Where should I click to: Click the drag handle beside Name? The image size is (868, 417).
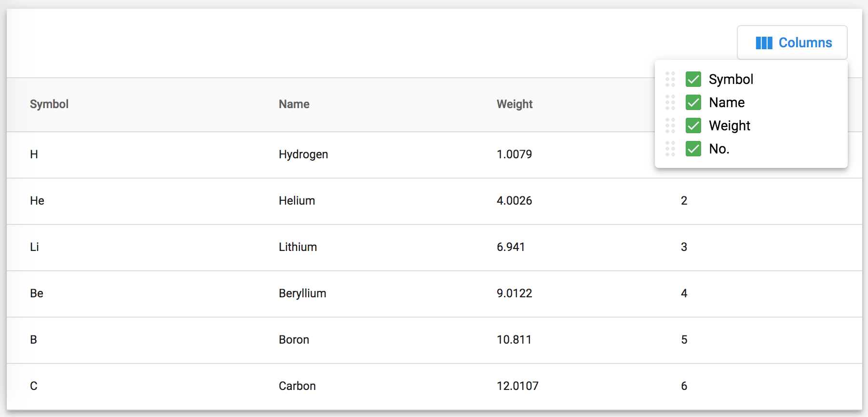[x=670, y=102]
